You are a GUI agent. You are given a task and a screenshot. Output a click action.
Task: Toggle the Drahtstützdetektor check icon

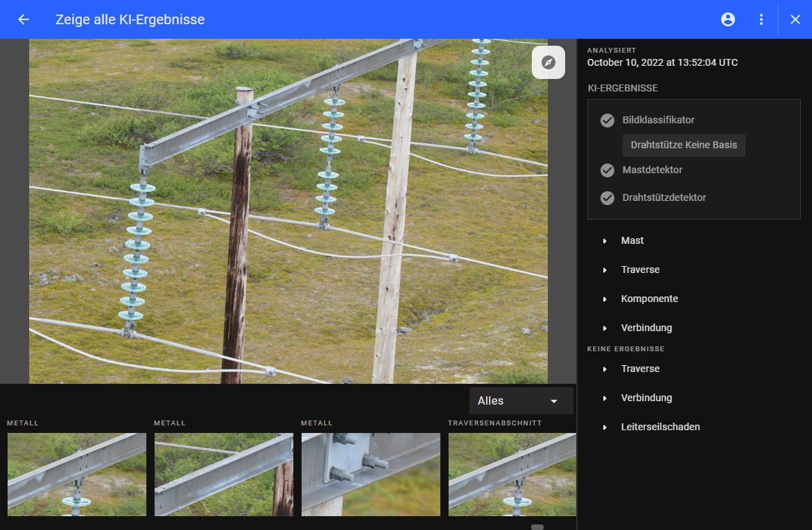(607, 198)
